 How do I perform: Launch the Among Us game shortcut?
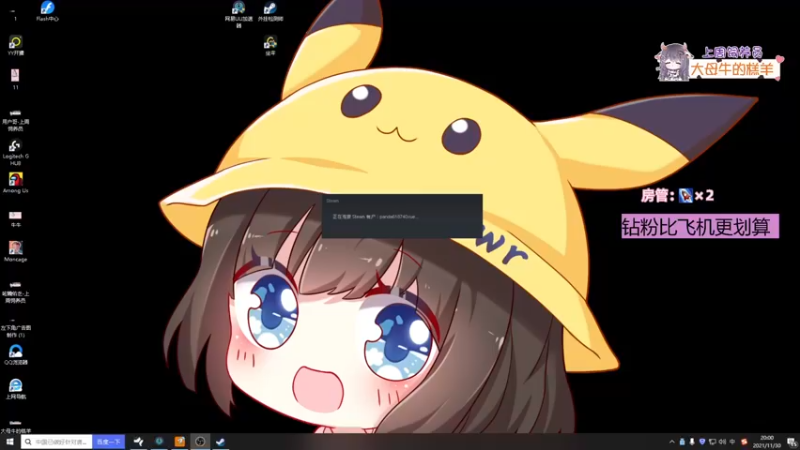tap(15, 183)
